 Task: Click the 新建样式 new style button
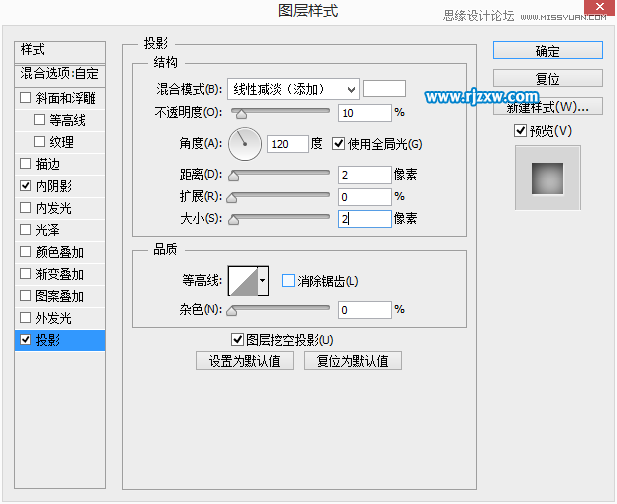tap(548, 106)
